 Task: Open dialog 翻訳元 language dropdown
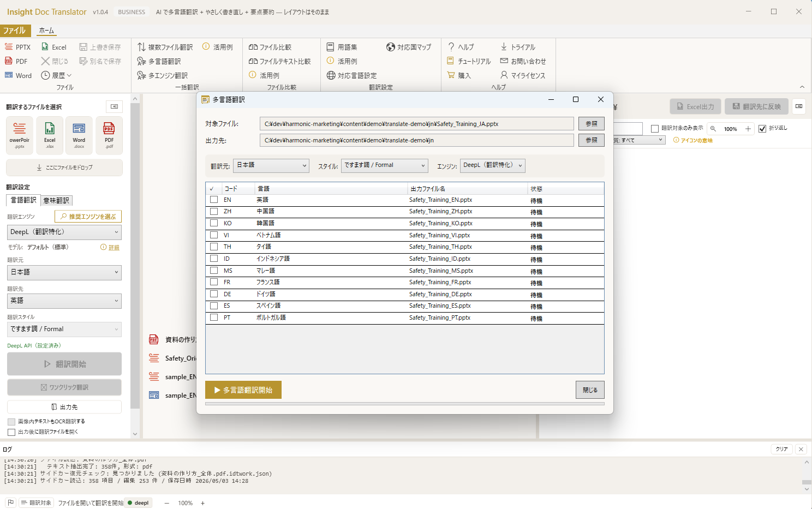pyautogui.click(x=271, y=165)
